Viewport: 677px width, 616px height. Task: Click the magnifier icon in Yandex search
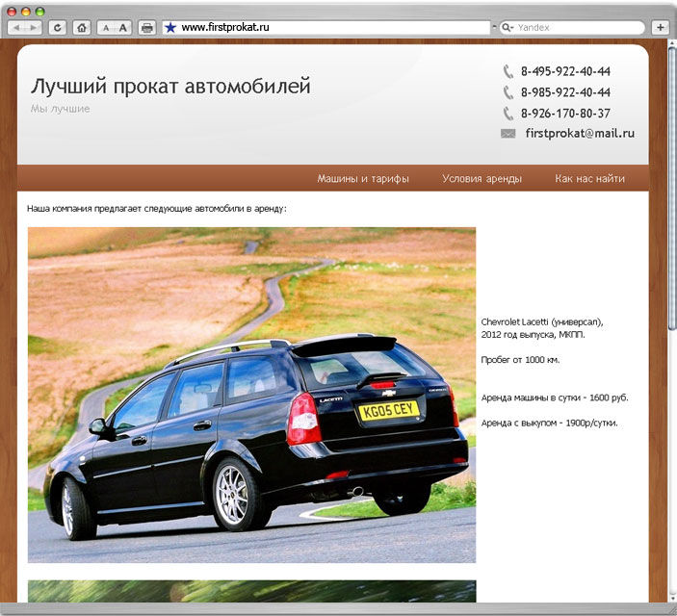506,28
